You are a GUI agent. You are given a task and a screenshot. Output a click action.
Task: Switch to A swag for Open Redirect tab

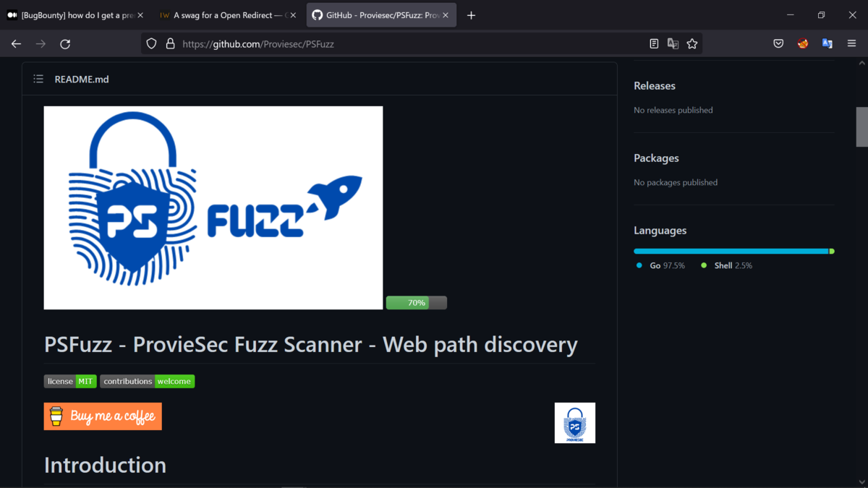click(x=228, y=15)
